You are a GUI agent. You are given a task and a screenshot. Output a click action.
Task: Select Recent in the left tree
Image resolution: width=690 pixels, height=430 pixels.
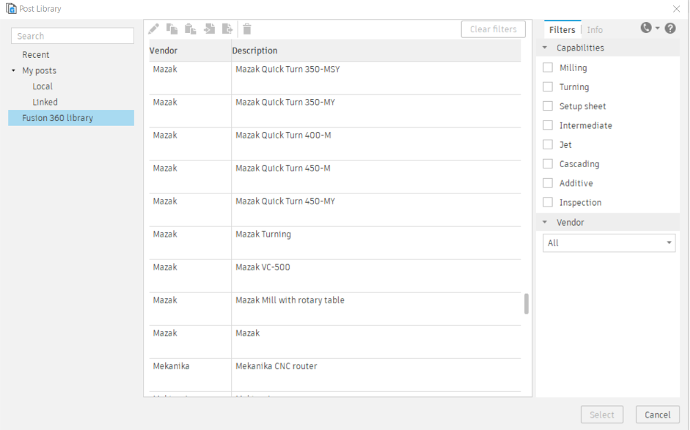(36, 55)
